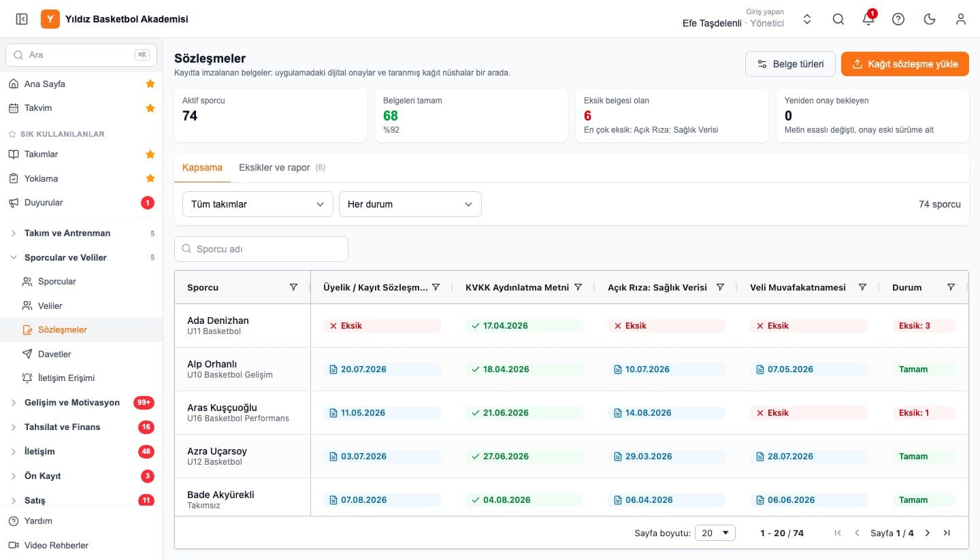Open the filter for the Sporcu column

pos(293,287)
